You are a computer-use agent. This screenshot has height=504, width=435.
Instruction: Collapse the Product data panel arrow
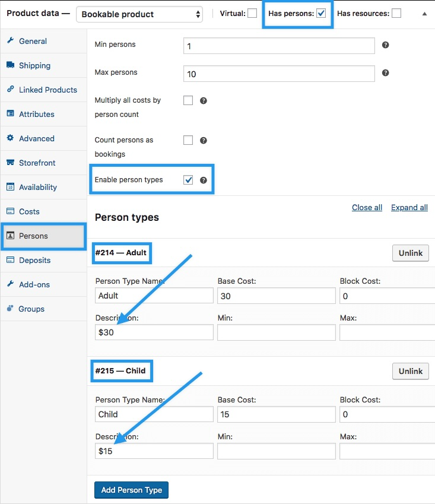[x=424, y=14]
